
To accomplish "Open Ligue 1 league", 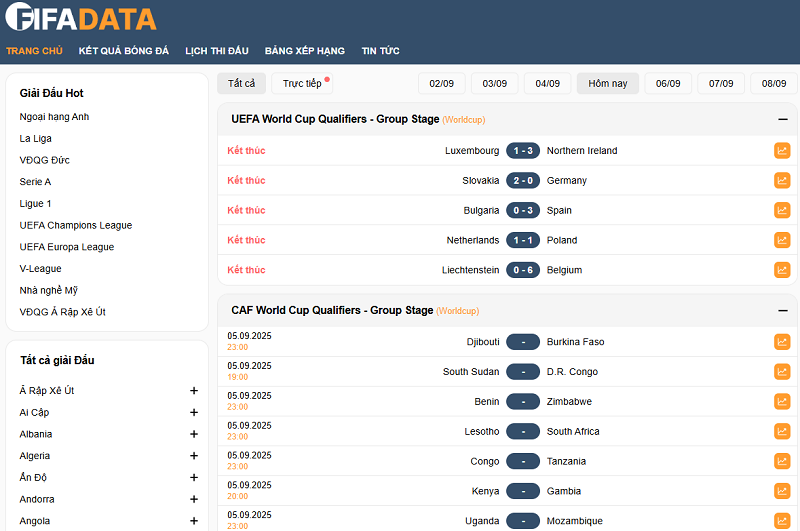I will click(35, 204).
